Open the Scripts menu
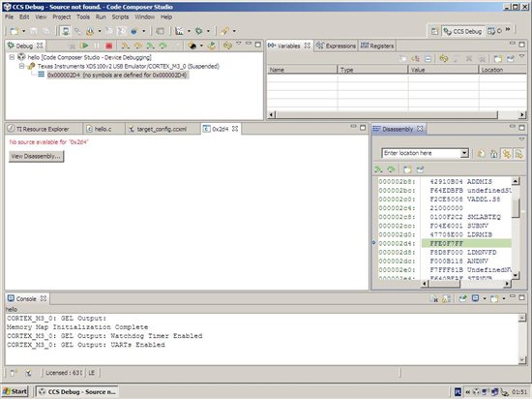This screenshot has width=532, height=399. point(120,17)
